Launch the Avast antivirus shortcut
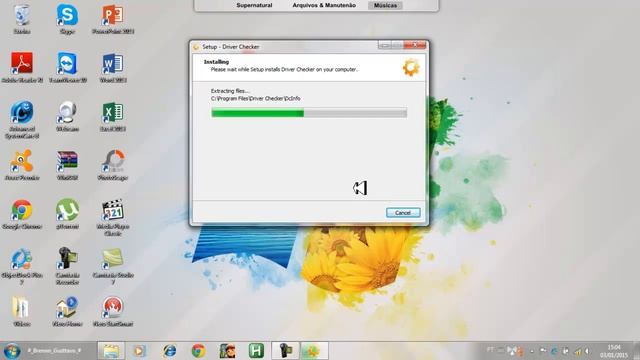The width and height of the screenshot is (640, 360). (22, 165)
